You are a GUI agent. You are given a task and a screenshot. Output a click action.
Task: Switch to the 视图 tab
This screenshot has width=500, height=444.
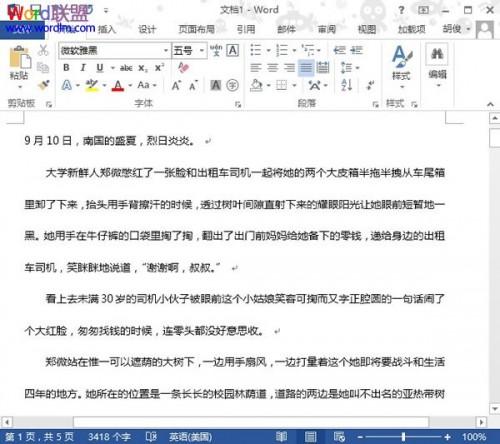click(x=367, y=29)
